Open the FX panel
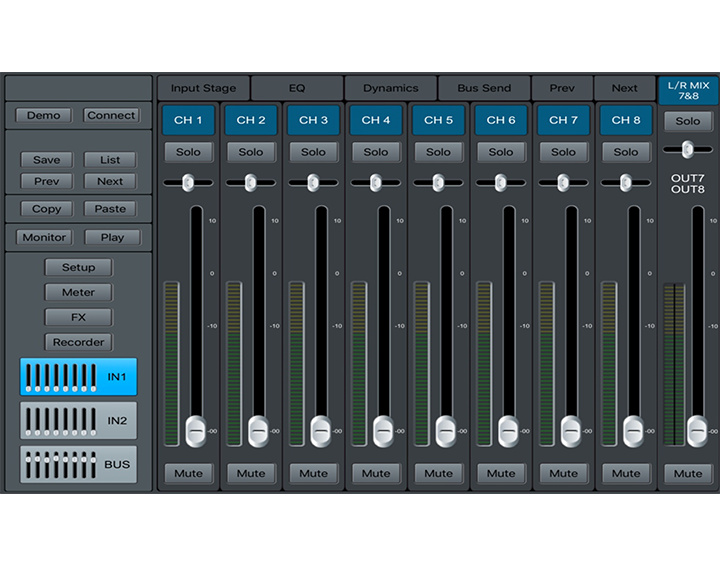Screen dimensions: 720x567 click(78, 317)
